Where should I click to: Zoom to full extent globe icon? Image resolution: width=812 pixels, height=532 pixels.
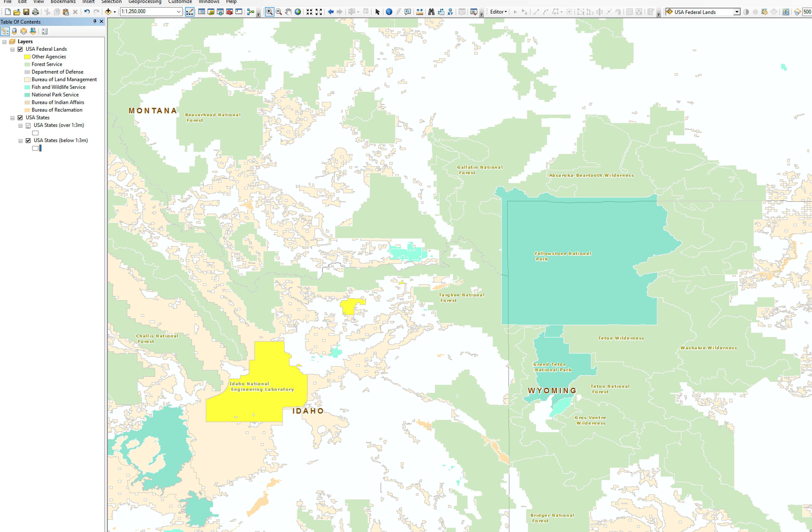click(298, 12)
